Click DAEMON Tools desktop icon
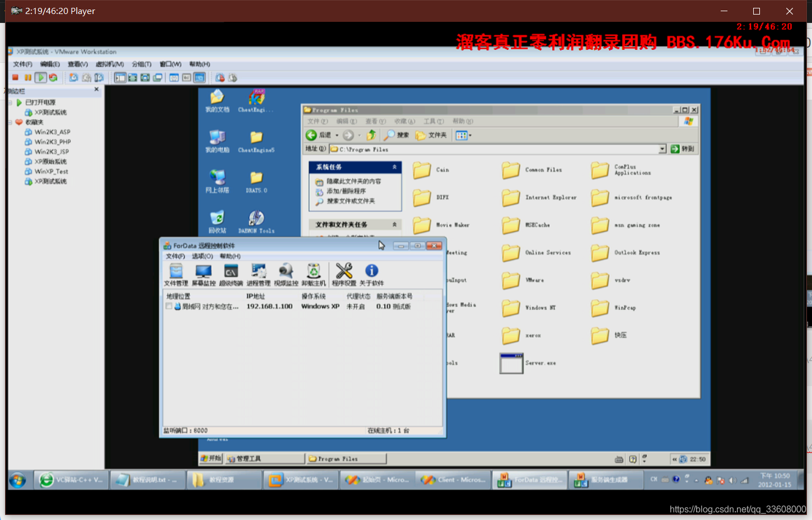The height and width of the screenshot is (520, 812). (256, 222)
